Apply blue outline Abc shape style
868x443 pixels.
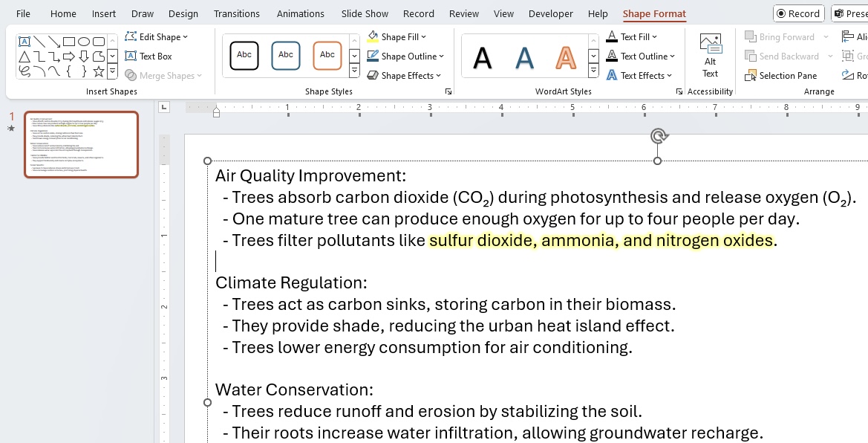click(286, 56)
